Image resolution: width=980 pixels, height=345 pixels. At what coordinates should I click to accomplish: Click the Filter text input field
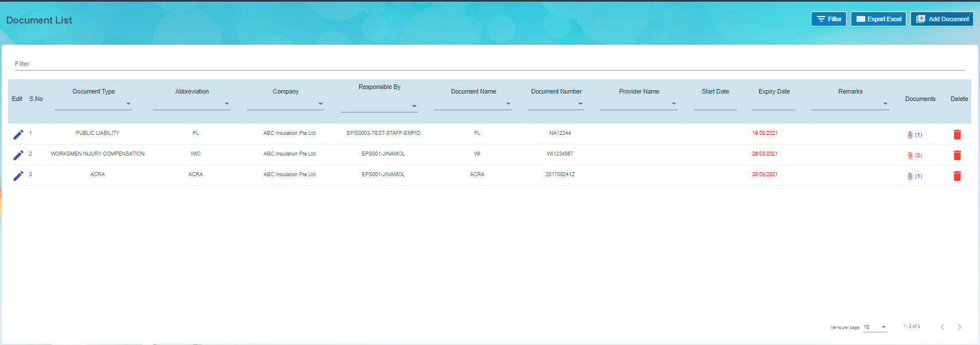pyautogui.click(x=489, y=64)
